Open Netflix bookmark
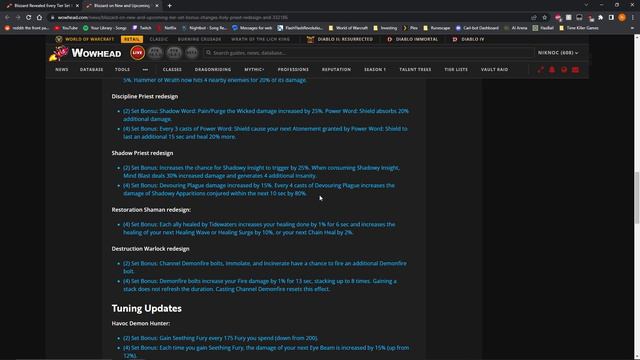The width and height of the screenshot is (640, 360). (167, 28)
